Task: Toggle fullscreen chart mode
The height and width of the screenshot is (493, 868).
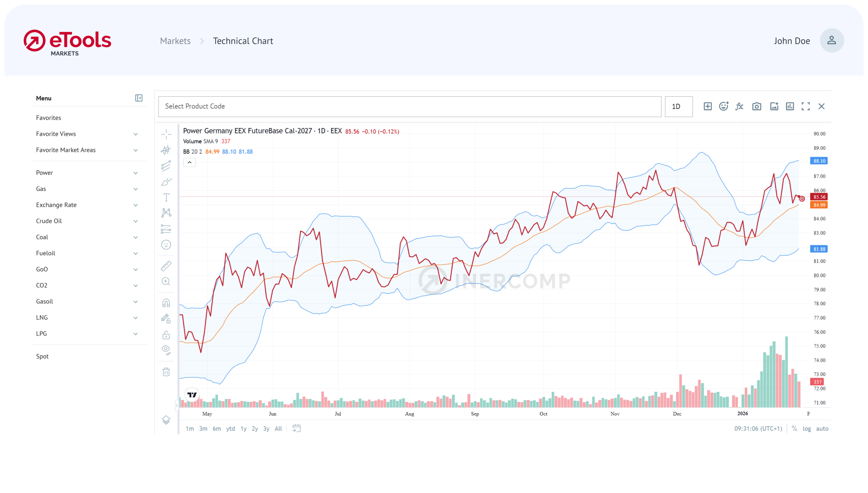Action: 806,106
